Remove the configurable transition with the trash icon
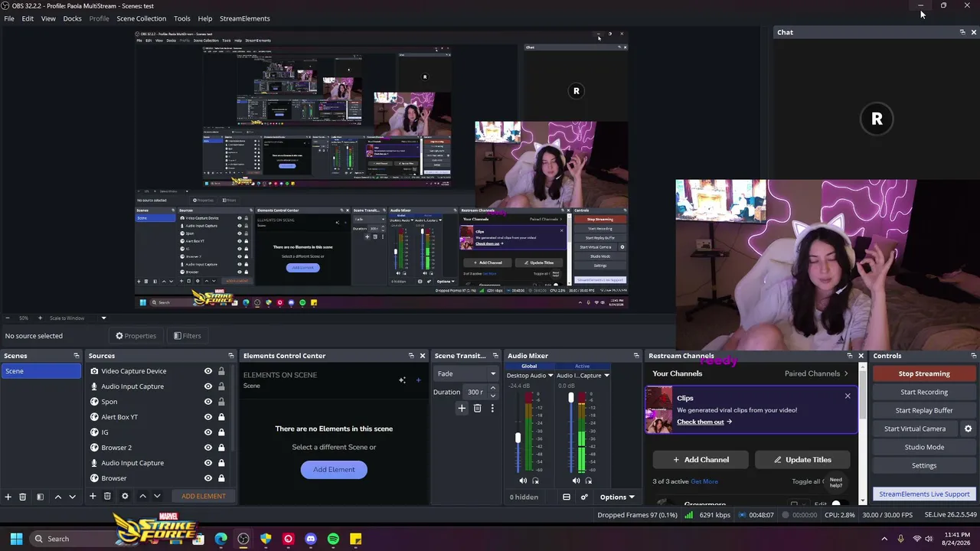 pyautogui.click(x=477, y=409)
